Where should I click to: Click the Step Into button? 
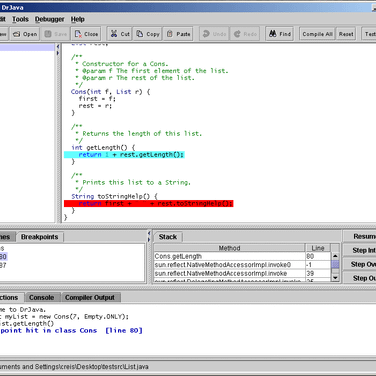[x=360, y=250]
